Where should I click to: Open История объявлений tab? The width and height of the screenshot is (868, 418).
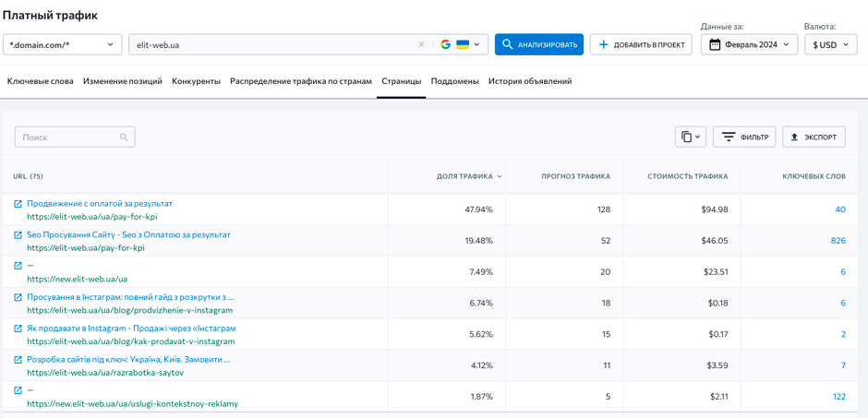pos(530,81)
